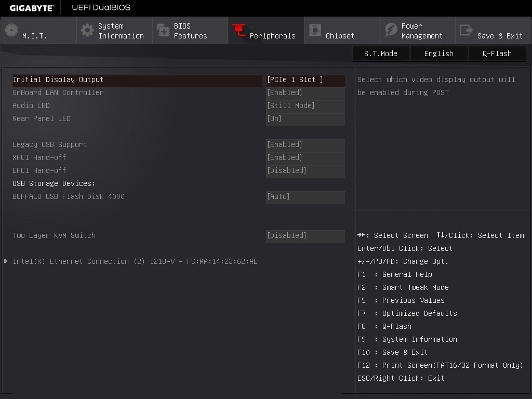The width and height of the screenshot is (532, 399).
Task: Click the UEFI DualBIOS title text
Action: pos(101,7)
